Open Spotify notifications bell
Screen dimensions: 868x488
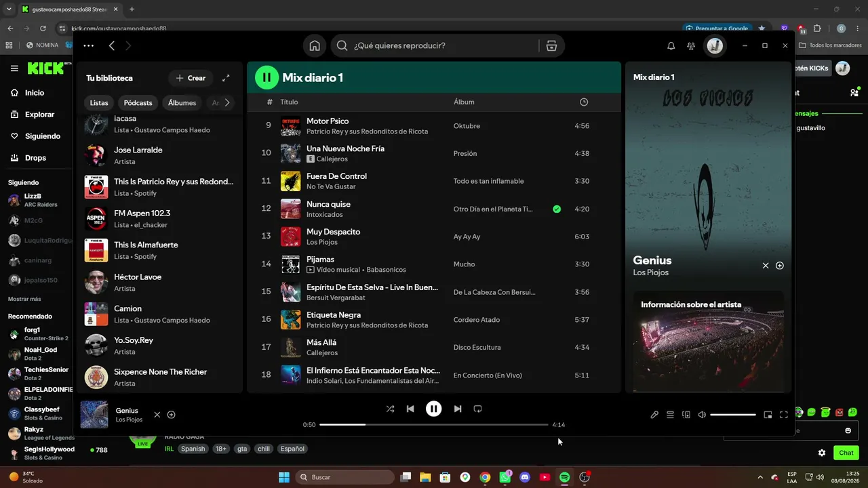pos(671,45)
